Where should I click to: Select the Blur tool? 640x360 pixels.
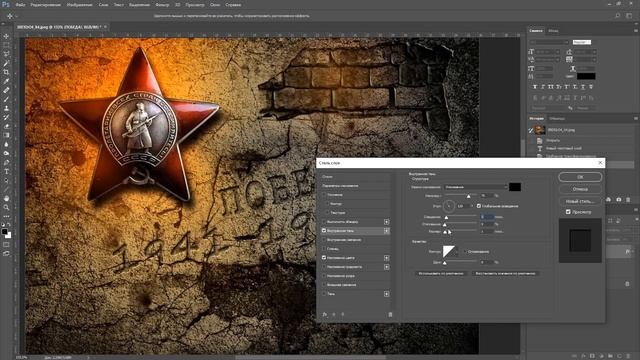click(6, 144)
